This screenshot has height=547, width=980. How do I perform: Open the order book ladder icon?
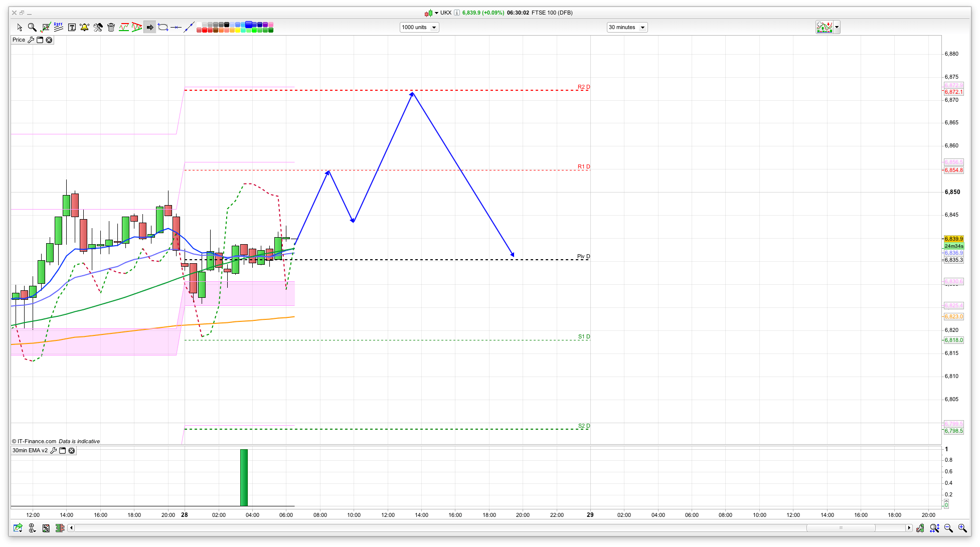(60, 528)
